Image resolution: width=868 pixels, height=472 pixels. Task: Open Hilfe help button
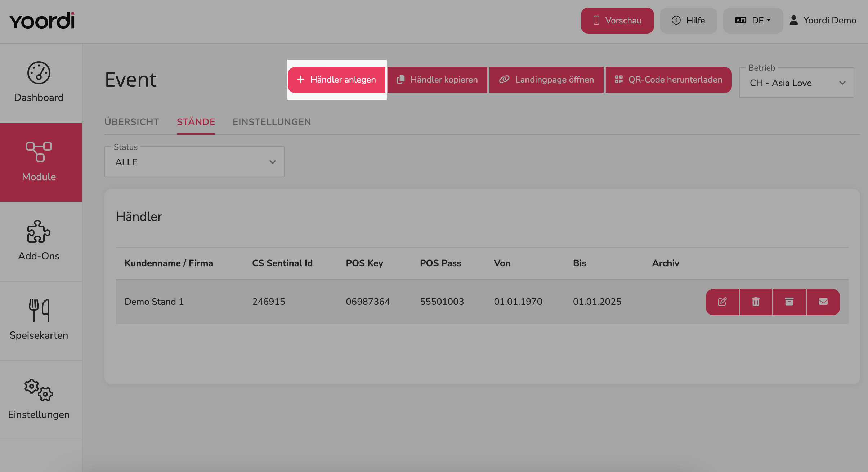tap(688, 21)
